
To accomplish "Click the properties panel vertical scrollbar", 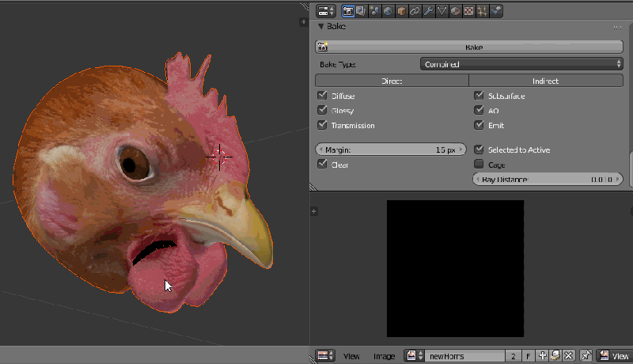I will coord(631,169).
